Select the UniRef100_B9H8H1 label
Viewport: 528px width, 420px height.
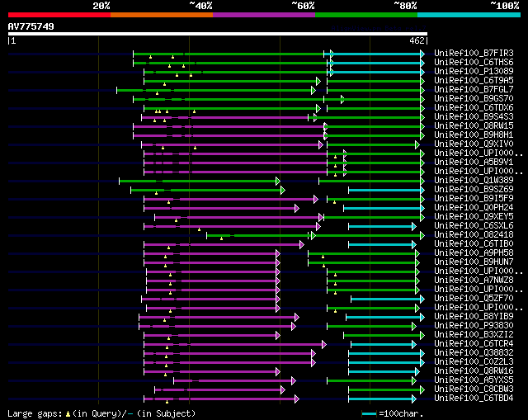[x=474, y=135]
